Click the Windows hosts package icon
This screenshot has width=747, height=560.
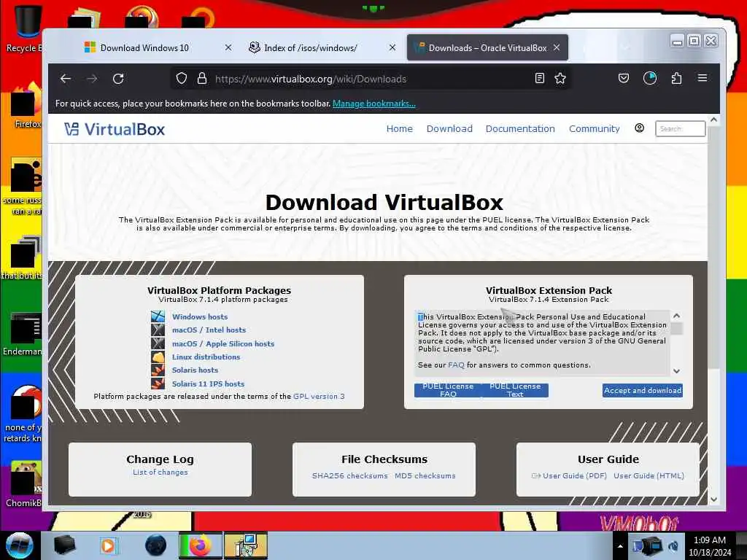click(158, 316)
